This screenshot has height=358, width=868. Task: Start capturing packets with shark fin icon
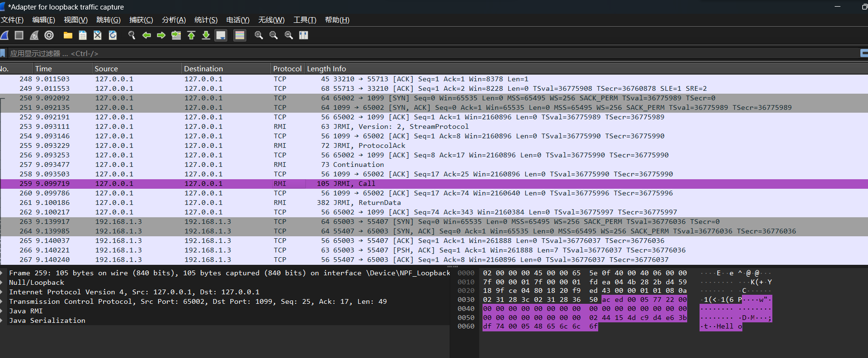[x=4, y=35]
